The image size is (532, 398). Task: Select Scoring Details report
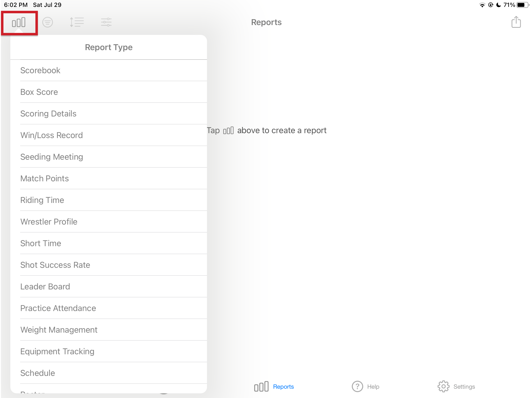tap(48, 114)
